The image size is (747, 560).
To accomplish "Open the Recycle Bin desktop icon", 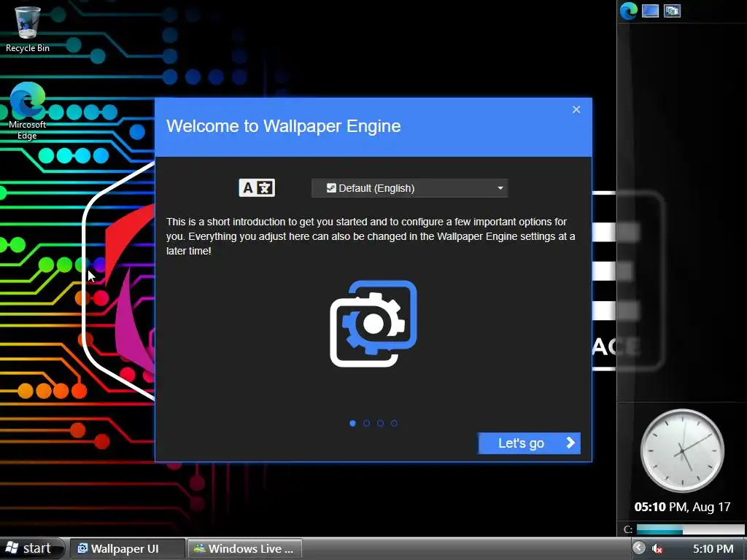I will [x=27, y=28].
